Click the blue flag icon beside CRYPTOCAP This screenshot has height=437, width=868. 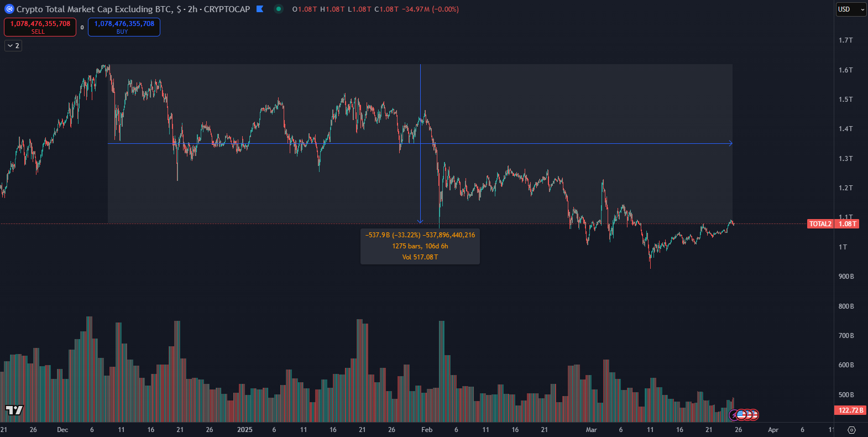tap(260, 9)
